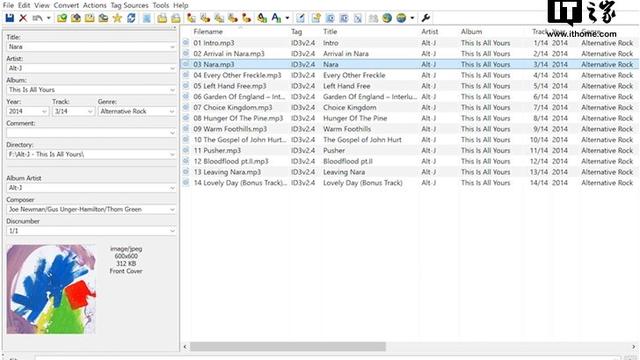Click the Undo arrow icon
Screen dimensions: 640x360
38,18
